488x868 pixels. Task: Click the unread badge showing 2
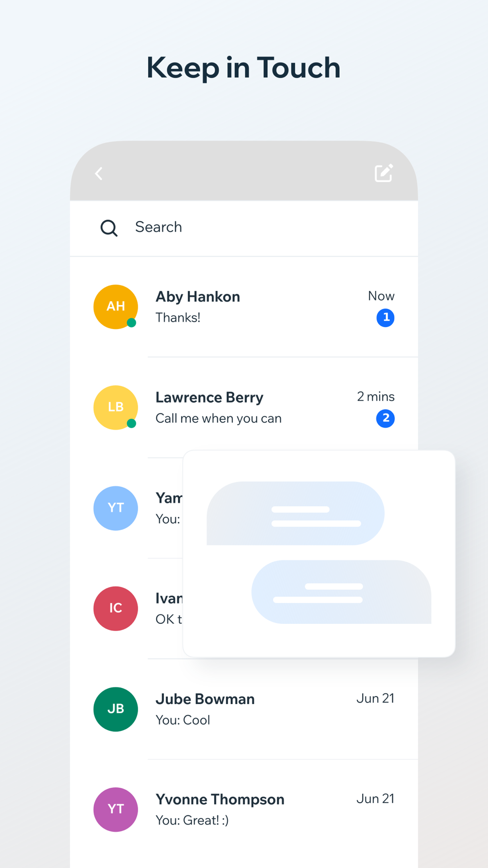[x=386, y=418]
